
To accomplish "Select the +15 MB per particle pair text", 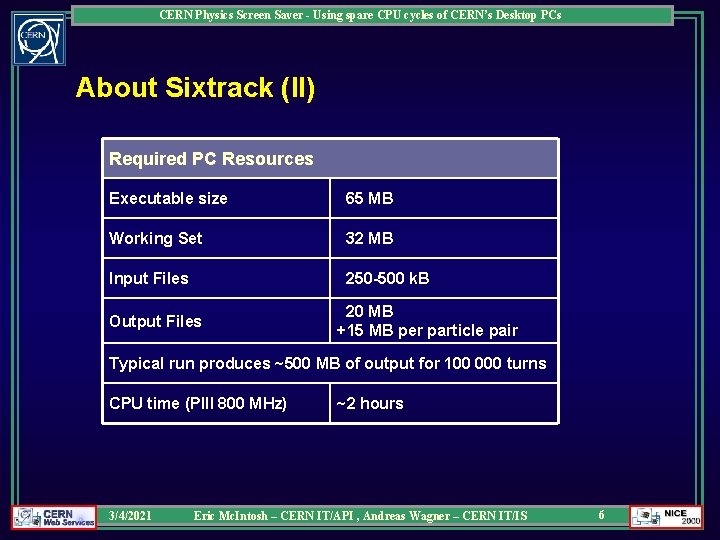I will pyautogui.click(x=427, y=331).
